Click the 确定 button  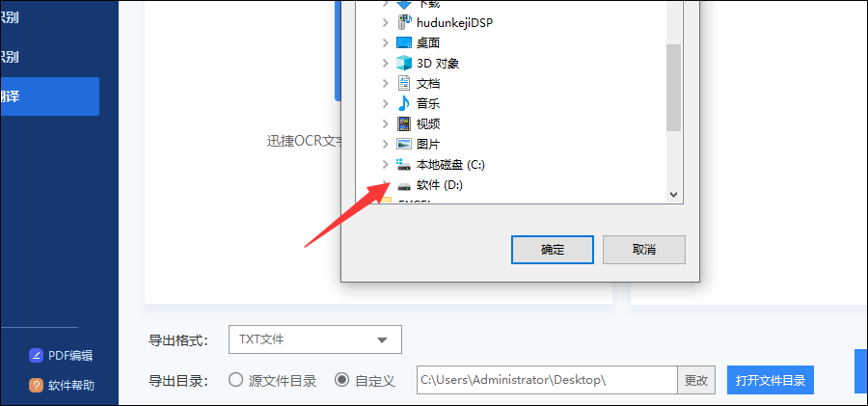pyautogui.click(x=553, y=250)
